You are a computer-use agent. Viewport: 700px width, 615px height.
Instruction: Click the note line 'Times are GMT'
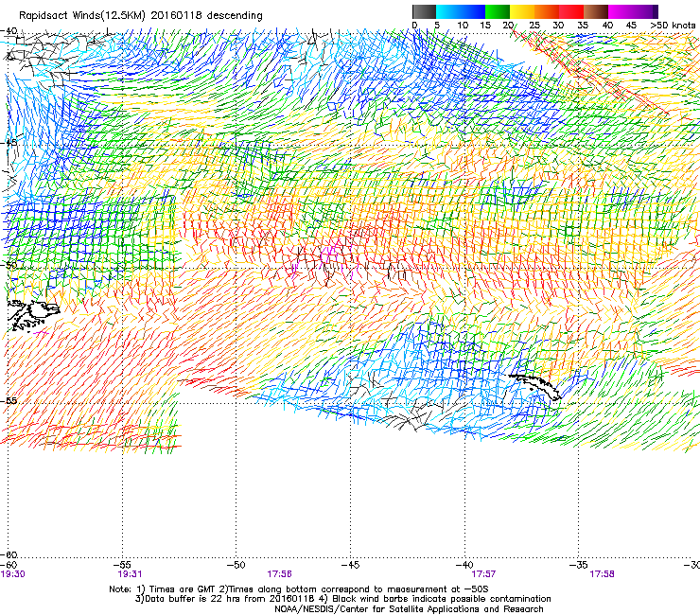tap(183, 589)
